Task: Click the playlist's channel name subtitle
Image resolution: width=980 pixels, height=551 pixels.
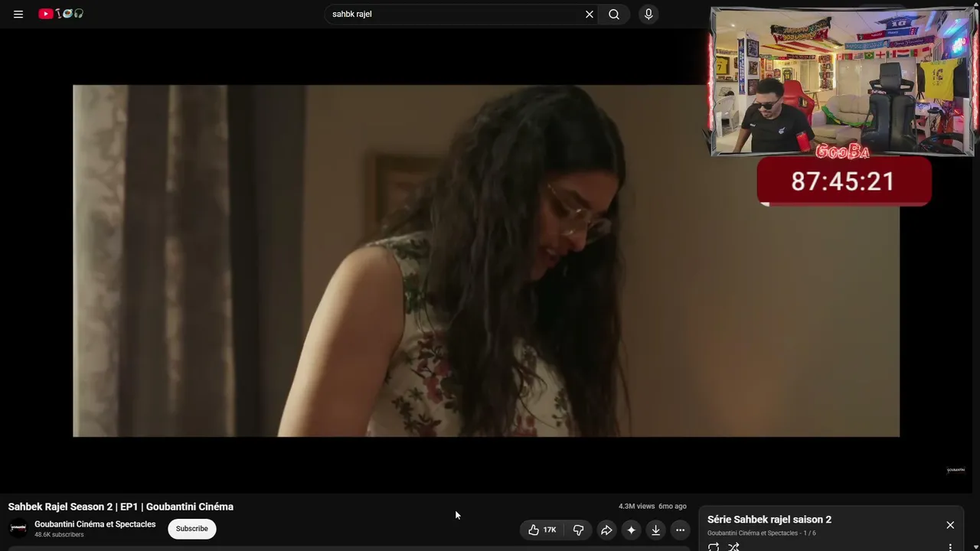Action: tap(753, 533)
